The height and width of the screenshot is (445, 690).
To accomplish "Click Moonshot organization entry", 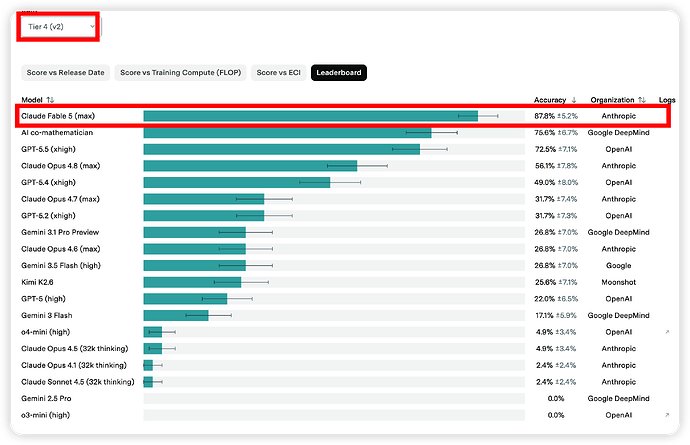I will tap(618, 282).
